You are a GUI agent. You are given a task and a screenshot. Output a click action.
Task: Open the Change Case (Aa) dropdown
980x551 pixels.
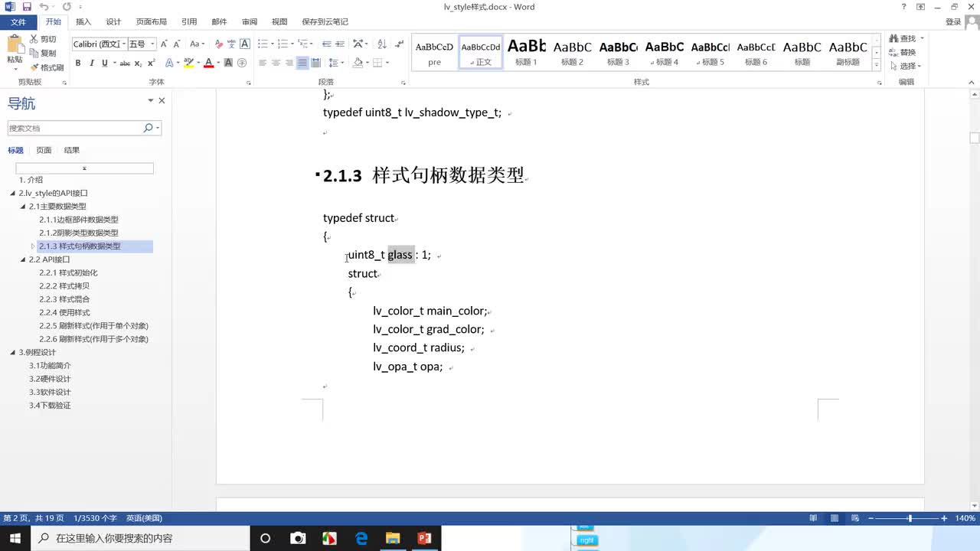coord(198,44)
